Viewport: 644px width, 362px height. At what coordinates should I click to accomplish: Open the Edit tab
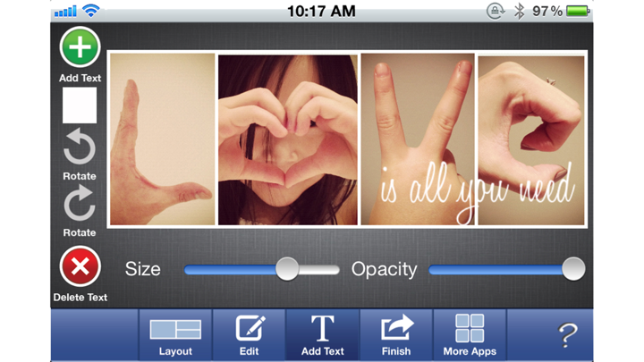[x=249, y=335]
